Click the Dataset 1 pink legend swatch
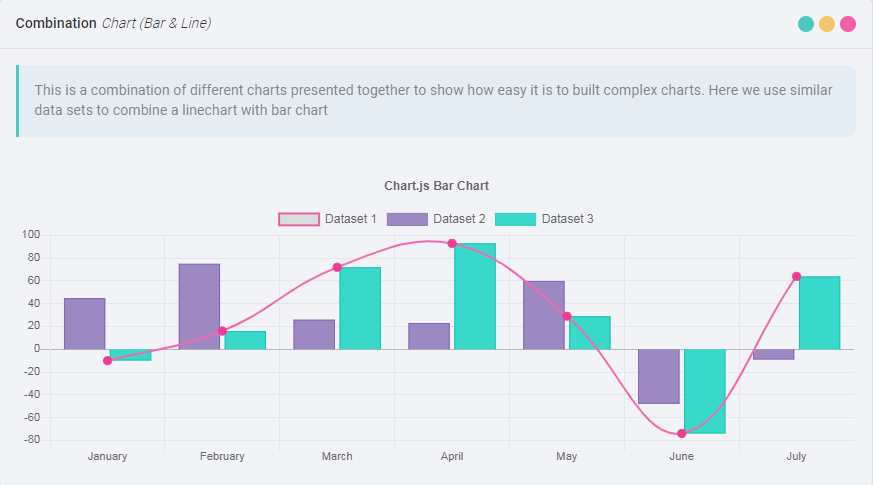This screenshot has width=873, height=485. pos(299,219)
